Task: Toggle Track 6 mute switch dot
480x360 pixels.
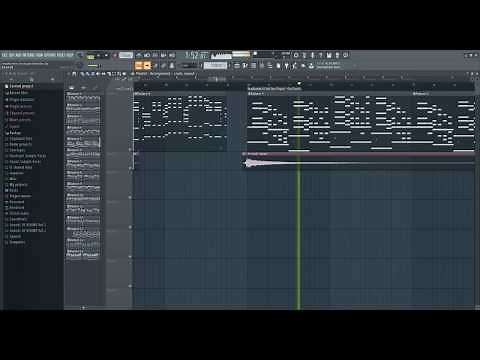Action: [130, 286]
